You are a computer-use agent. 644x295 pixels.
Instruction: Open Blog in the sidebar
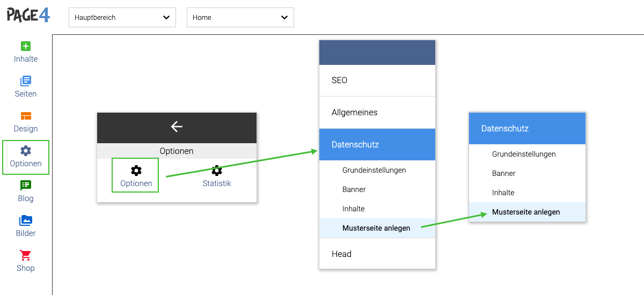click(x=26, y=191)
